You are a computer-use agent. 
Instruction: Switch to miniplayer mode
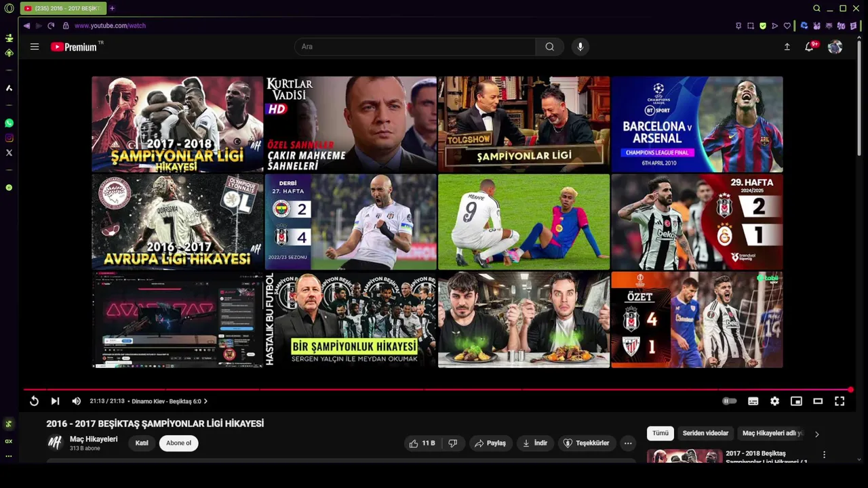pyautogui.click(x=796, y=401)
